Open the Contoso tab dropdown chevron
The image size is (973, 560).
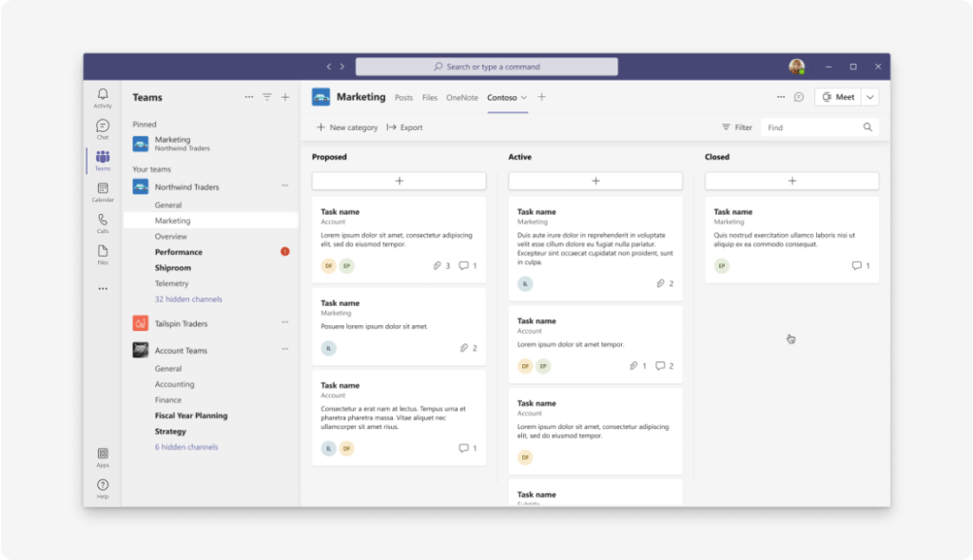coord(524,97)
